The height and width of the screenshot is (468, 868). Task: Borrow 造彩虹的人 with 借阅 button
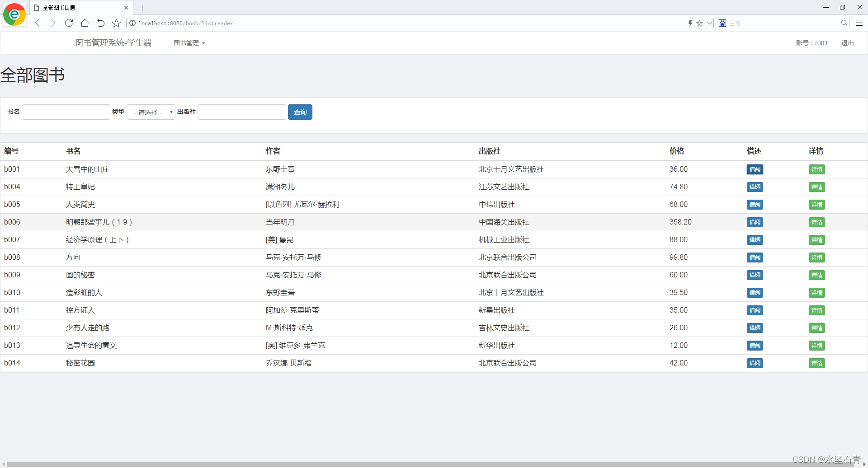pos(755,293)
